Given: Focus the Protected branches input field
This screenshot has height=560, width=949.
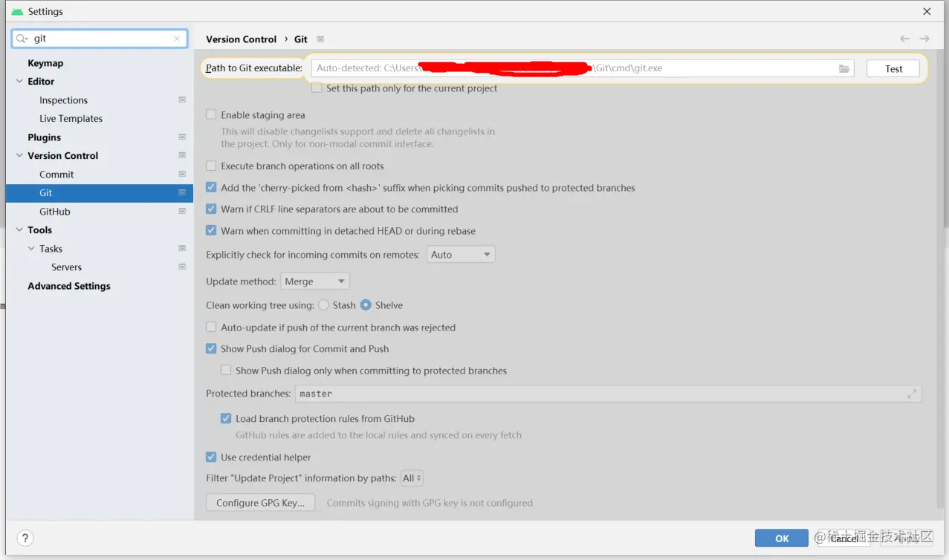Looking at the screenshot, I should coord(609,394).
